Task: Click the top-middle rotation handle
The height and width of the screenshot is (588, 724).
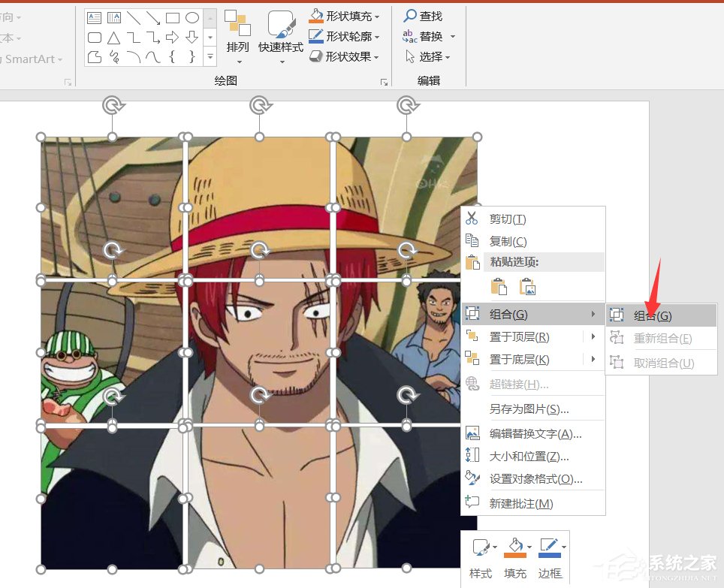Action: pos(260,104)
